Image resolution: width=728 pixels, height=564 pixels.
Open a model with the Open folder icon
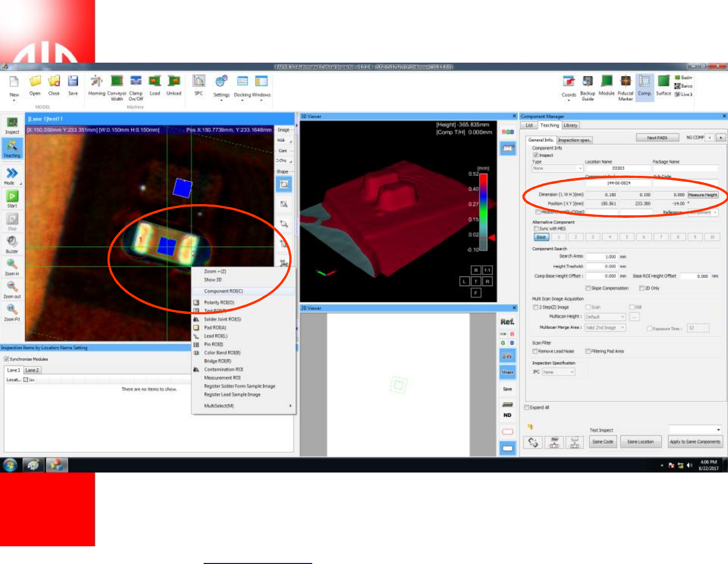coord(35,81)
